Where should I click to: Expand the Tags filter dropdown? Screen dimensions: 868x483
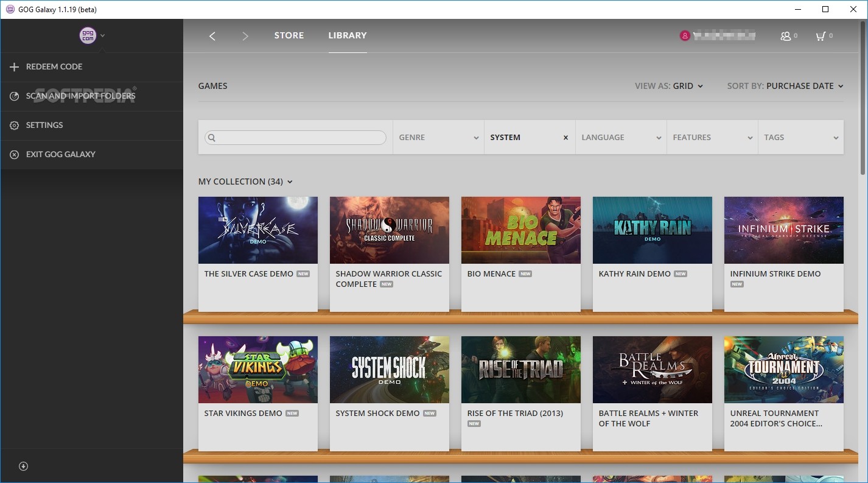point(801,137)
